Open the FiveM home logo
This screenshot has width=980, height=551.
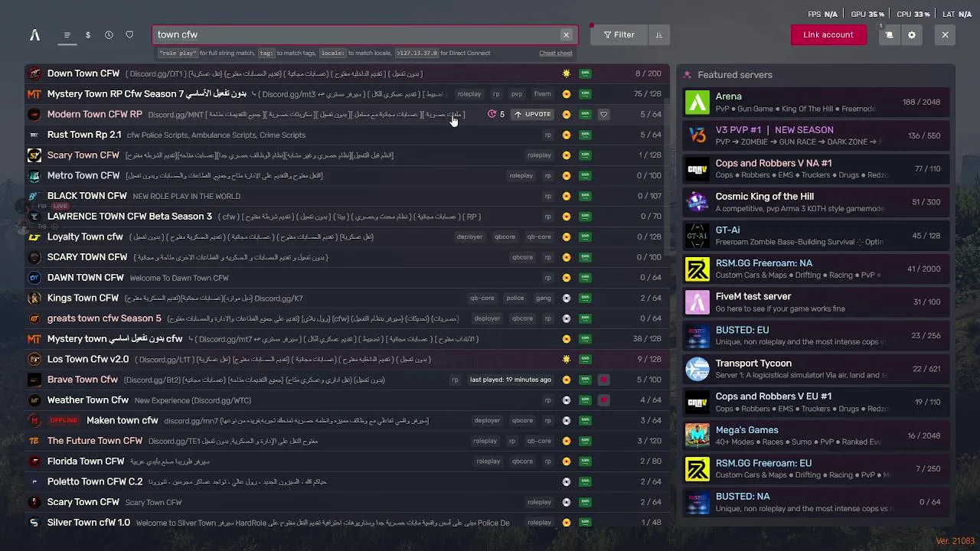click(x=34, y=34)
